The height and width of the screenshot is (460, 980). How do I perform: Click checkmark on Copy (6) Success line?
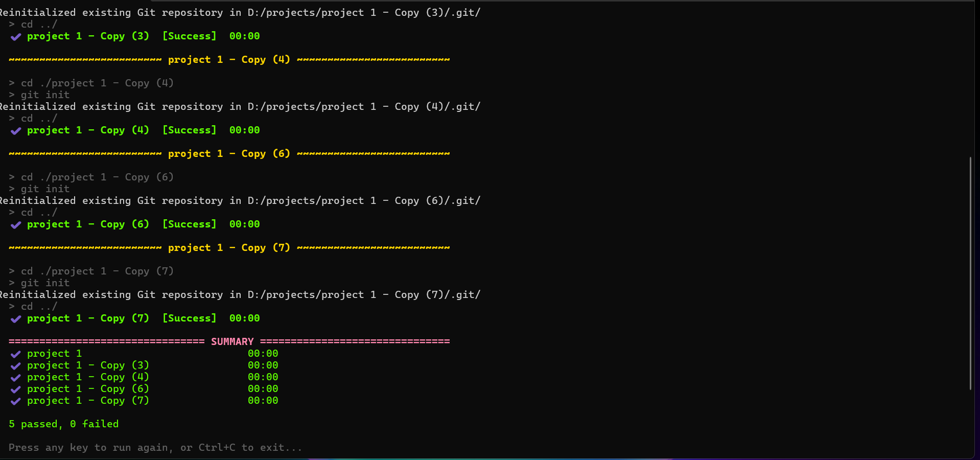pos(16,225)
